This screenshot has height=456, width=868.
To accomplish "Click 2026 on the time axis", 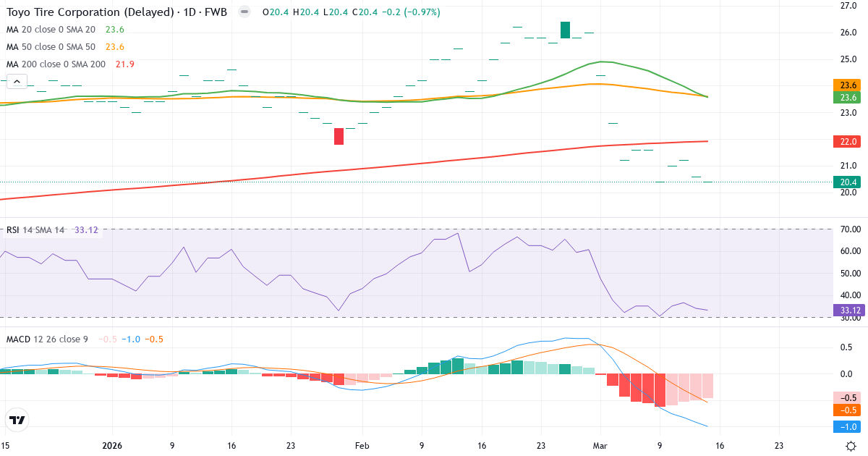I will [x=112, y=446].
